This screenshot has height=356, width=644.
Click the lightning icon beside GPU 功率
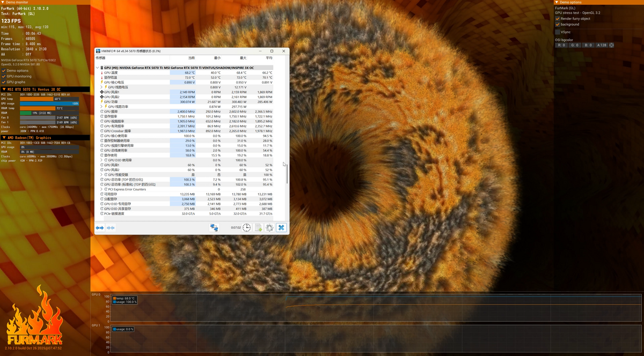coord(102,102)
